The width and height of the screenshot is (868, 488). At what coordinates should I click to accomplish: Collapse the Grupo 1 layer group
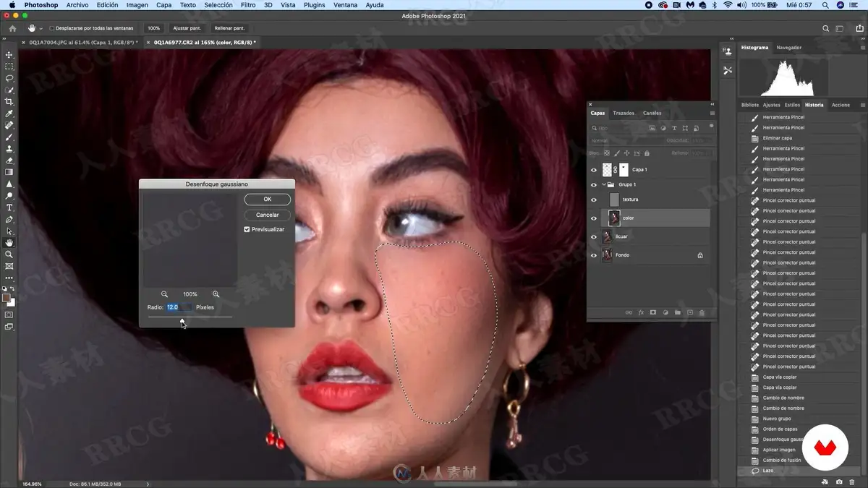[604, 184]
